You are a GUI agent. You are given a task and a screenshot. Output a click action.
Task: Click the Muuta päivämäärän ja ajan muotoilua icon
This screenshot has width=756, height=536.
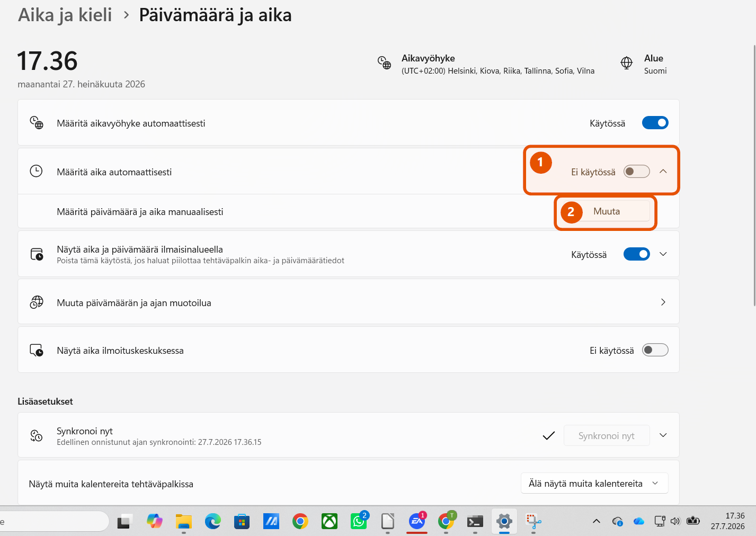36,302
